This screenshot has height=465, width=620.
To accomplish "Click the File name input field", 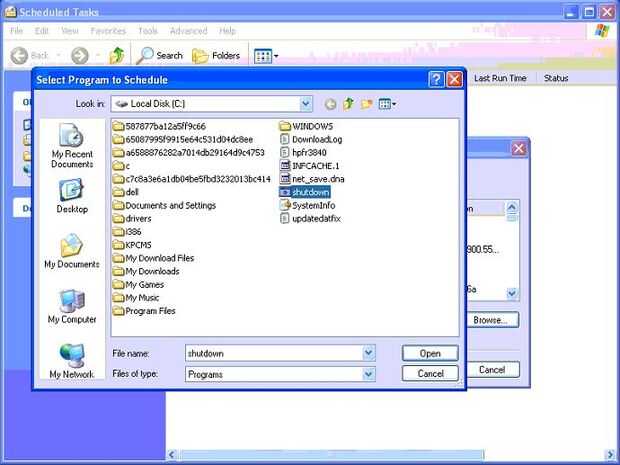I will tap(274, 353).
